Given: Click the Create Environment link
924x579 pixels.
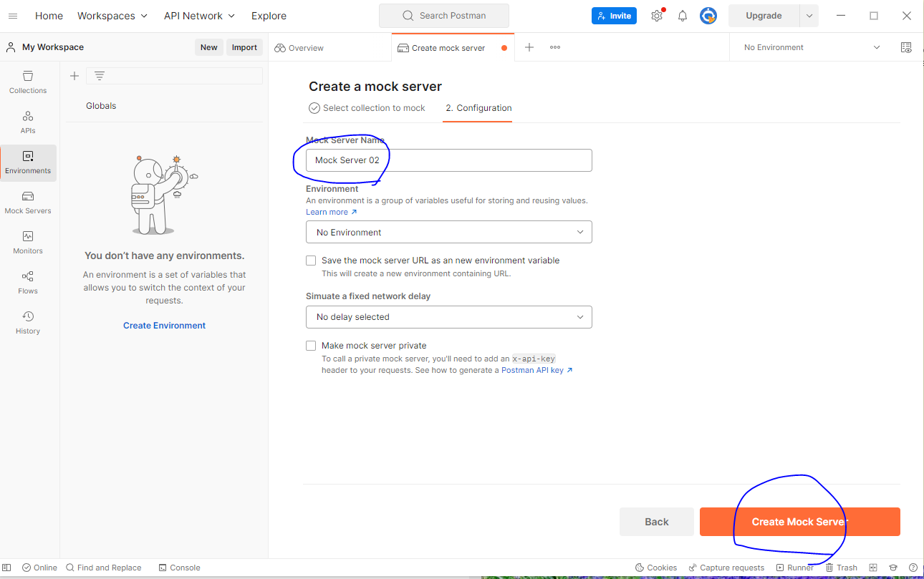Looking at the screenshot, I should click(x=164, y=326).
